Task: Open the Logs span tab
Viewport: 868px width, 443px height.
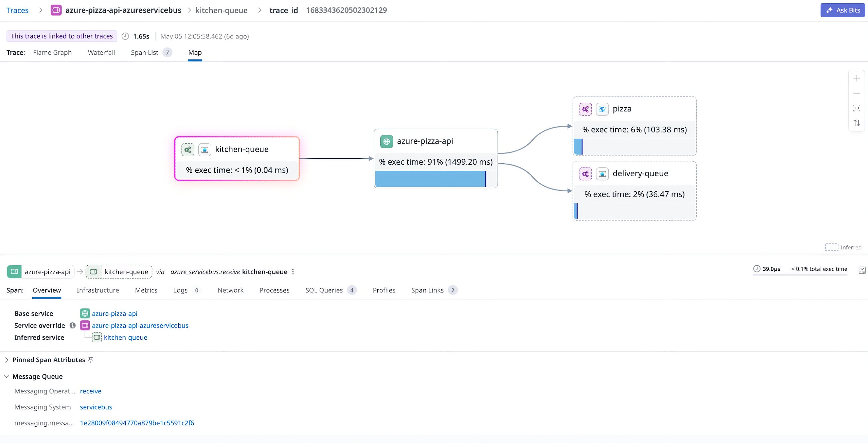Action: click(x=187, y=290)
